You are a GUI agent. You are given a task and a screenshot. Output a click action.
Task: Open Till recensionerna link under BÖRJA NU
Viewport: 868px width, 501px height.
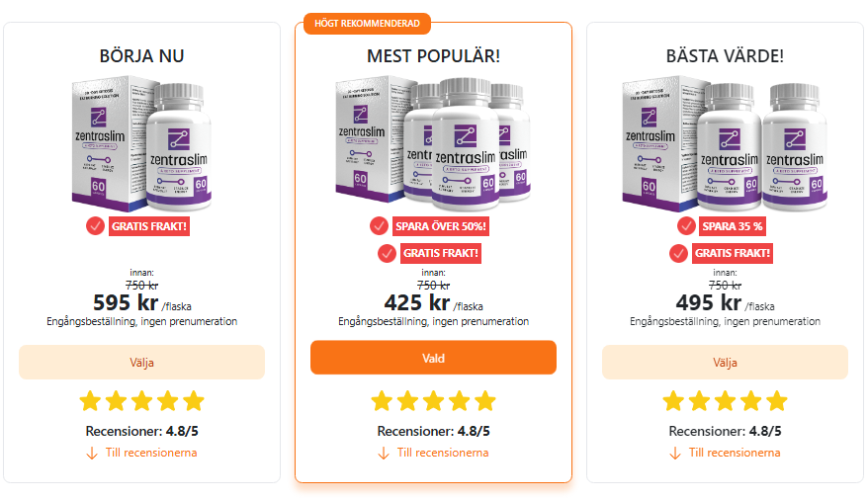151,453
